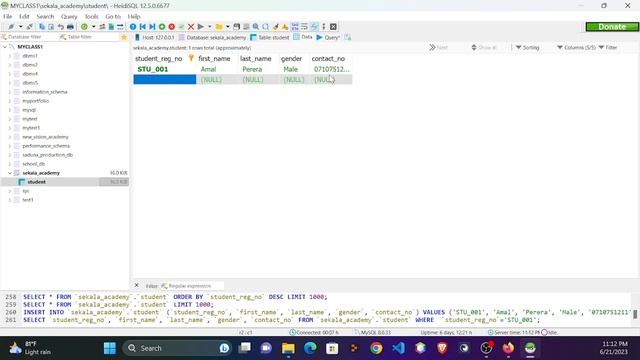Select the student table in tree

click(36, 182)
